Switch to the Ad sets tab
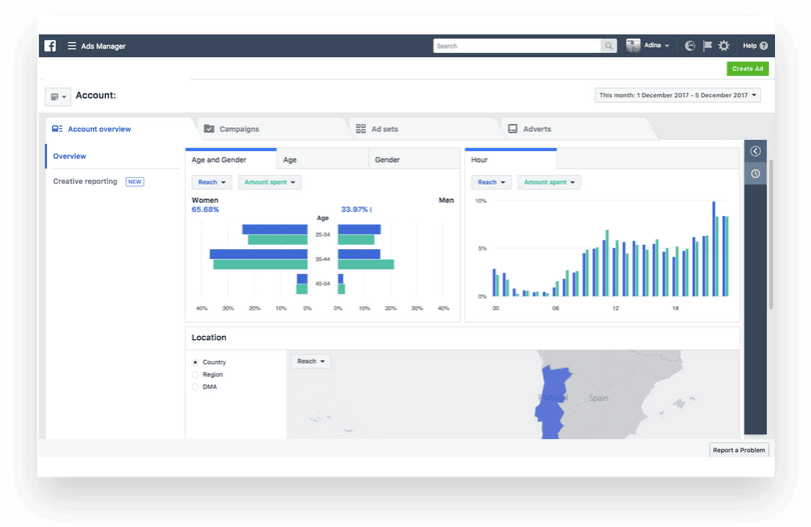Screen dimensions: 811x527 pos(424,129)
